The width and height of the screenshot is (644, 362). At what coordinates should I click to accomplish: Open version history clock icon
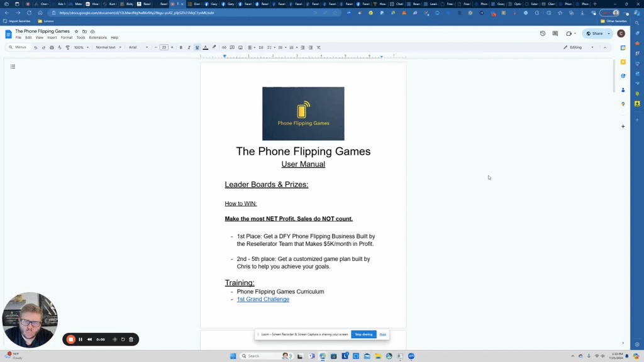pyautogui.click(x=543, y=34)
